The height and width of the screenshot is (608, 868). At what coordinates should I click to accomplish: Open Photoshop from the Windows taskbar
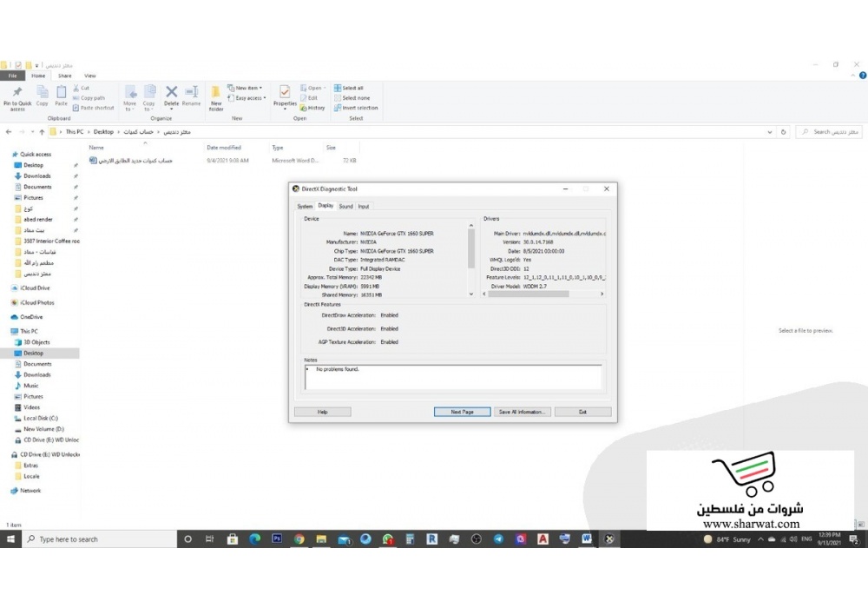(x=277, y=539)
